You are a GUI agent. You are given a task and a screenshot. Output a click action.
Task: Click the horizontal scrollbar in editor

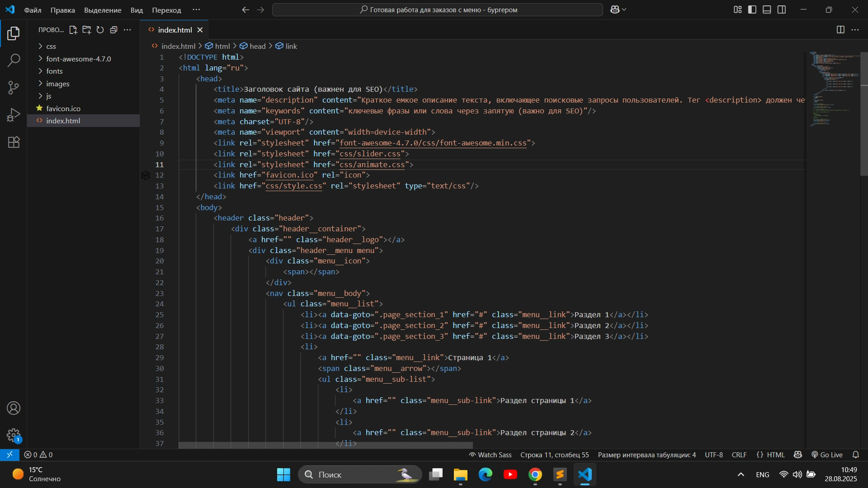click(325, 446)
